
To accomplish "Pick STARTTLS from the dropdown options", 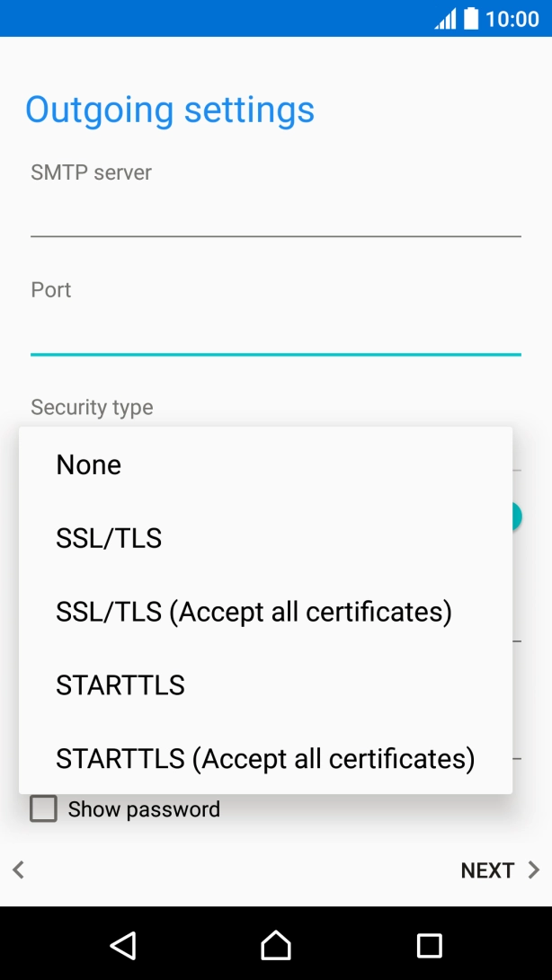I will point(120,684).
